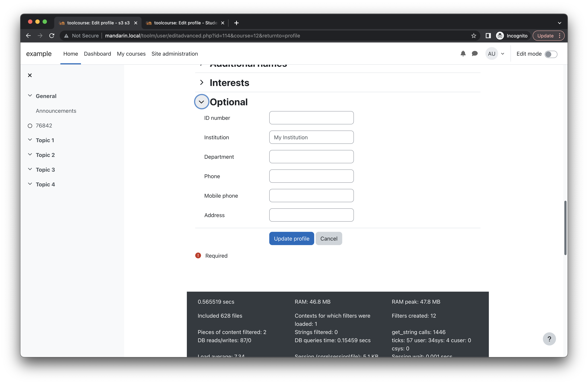The width and height of the screenshot is (588, 384).
Task: Reload the current page
Action: (52, 36)
